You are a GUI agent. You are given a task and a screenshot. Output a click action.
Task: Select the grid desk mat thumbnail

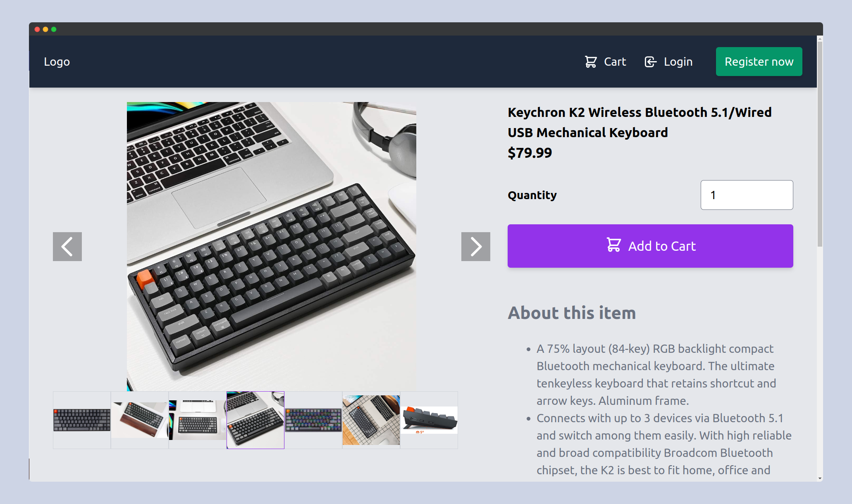[371, 420]
